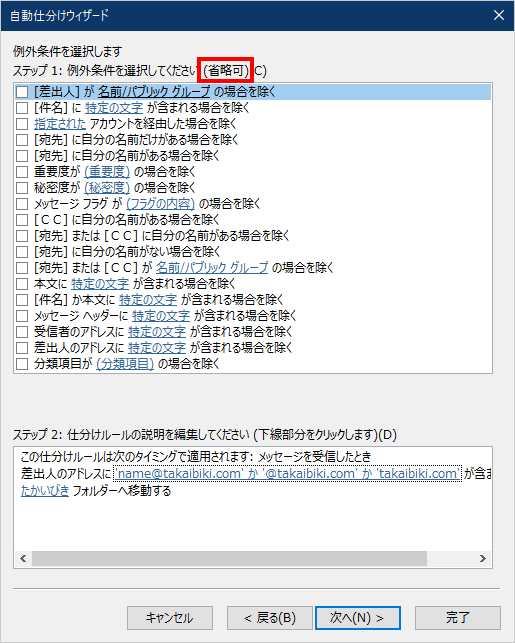515x643 pixels.
Task: Open the たかいびき folder link
Action: 45,490
